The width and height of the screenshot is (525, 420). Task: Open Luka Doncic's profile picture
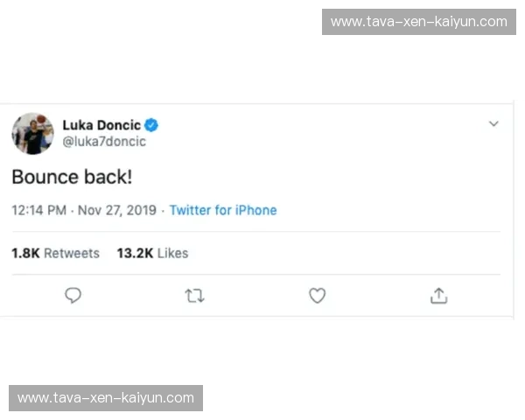[x=32, y=133]
